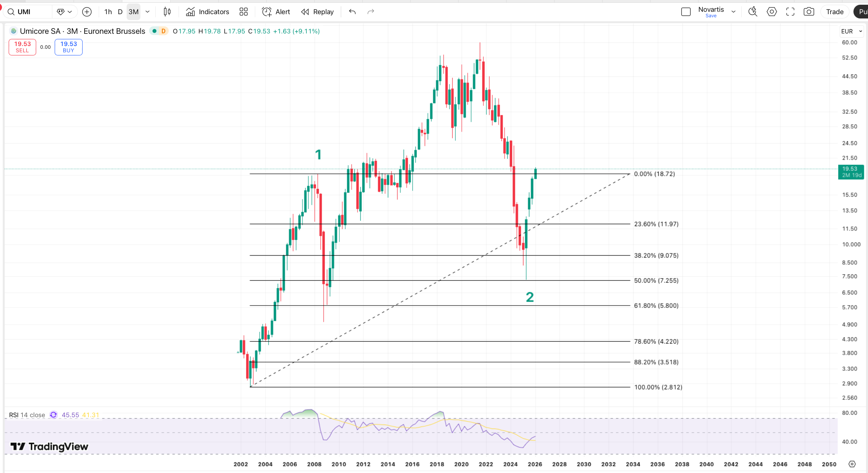Open the chart type candlestick selector

pyautogui.click(x=167, y=12)
